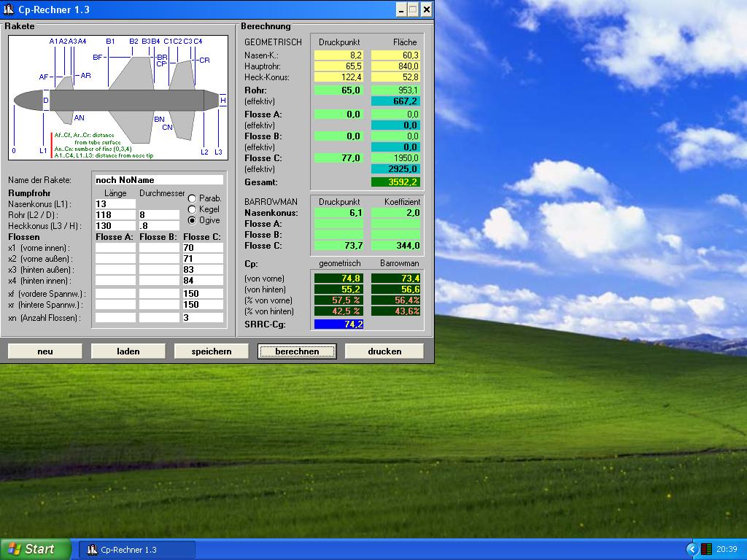
Task: Click geometrisch Cp von hinten value 55,2
Action: pos(338,289)
